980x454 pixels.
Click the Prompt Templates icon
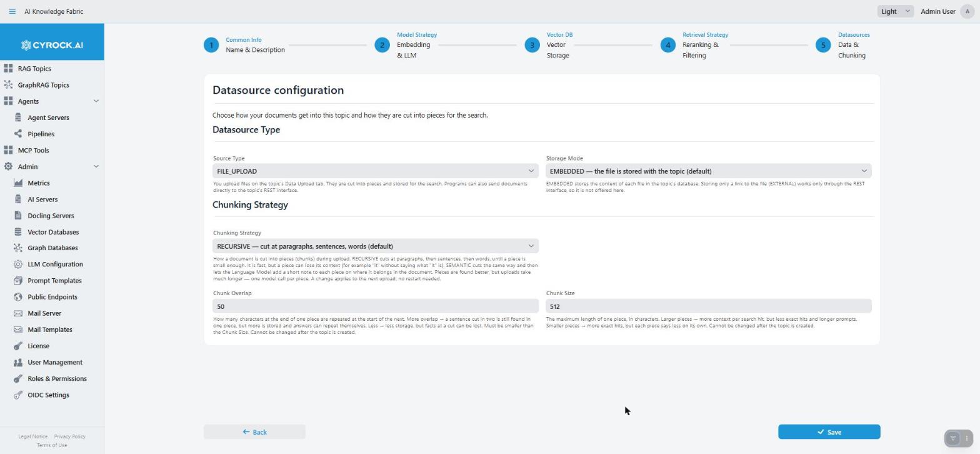(x=18, y=281)
